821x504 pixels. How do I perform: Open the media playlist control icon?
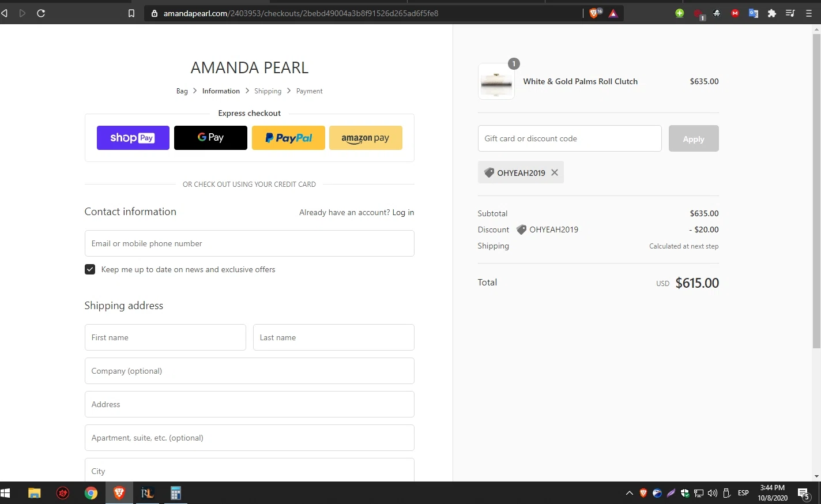(790, 13)
